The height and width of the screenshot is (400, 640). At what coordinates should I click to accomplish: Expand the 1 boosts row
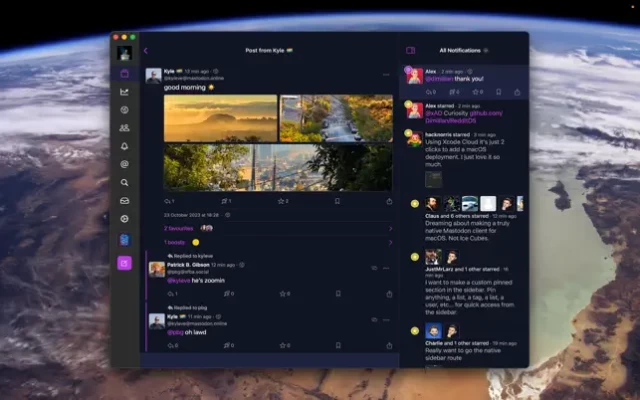(x=270, y=242)
